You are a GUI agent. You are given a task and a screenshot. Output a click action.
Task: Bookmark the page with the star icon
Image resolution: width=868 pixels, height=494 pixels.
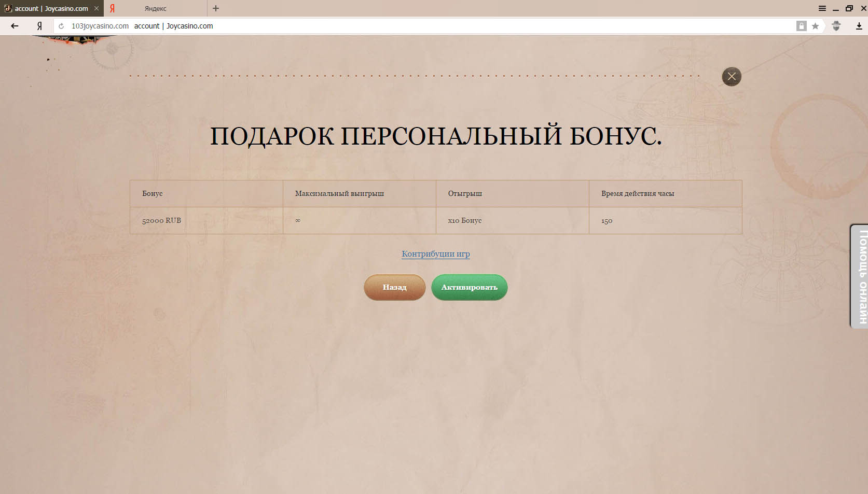tap(816, 26)
